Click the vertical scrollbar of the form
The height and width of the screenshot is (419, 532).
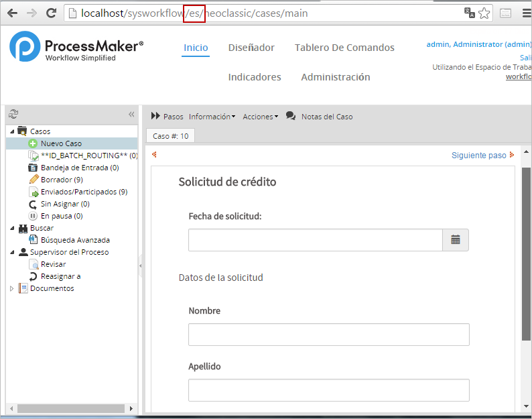click(527, 268)
